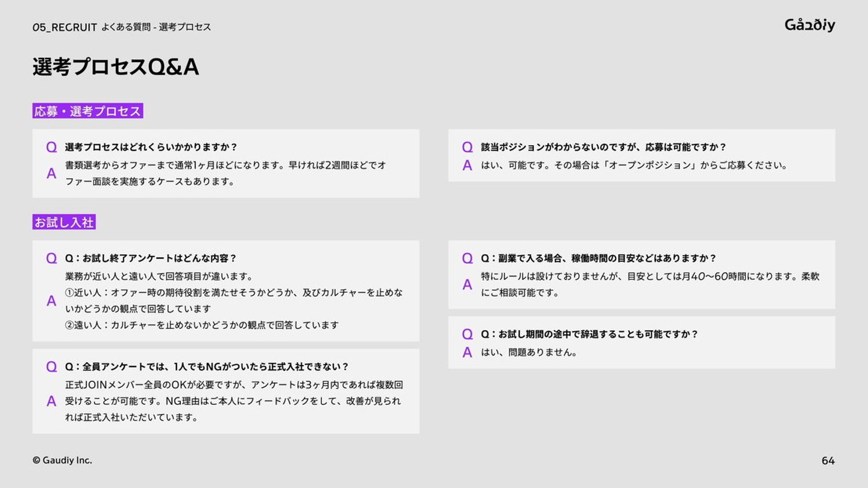The image size is (868, 488).
Task: Click the Q icon beside 副業で入る場合 question
Action: [x=467, y=258]
